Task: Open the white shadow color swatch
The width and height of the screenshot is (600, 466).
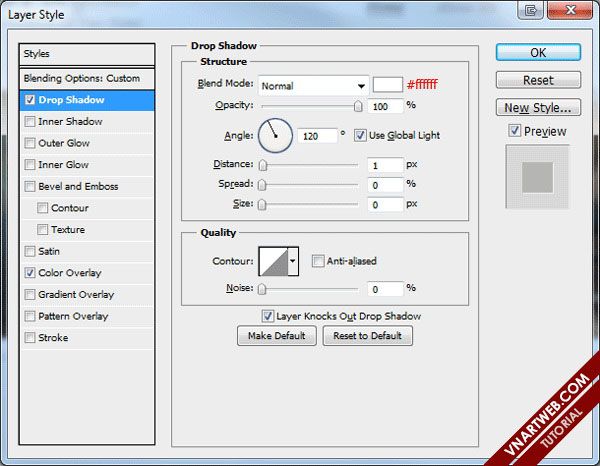Action: coord(387,86)
